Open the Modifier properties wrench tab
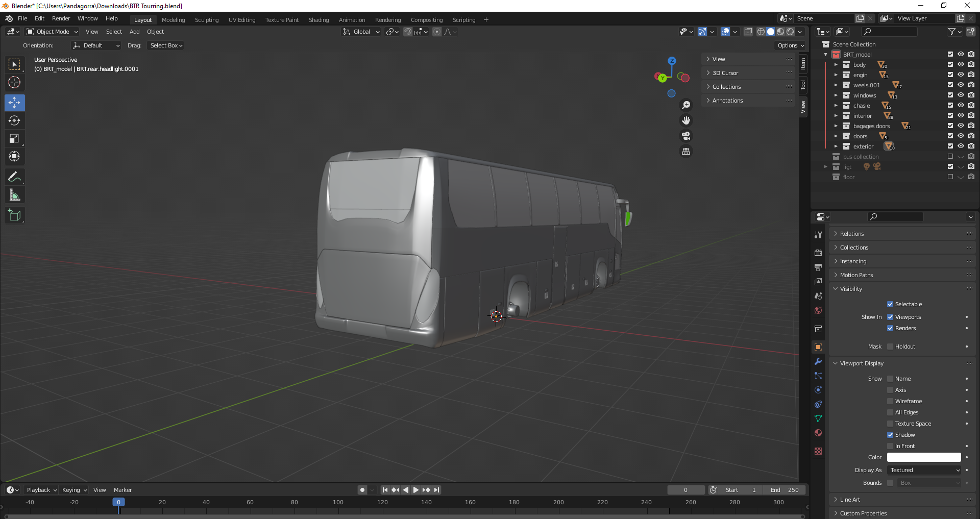Image resolution: width=980 pixels, height=519 pixels. (x=818, y=361)
